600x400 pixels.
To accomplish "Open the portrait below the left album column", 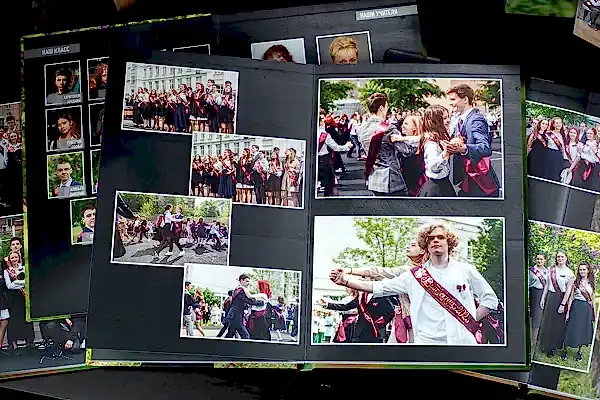I will 84,221.
